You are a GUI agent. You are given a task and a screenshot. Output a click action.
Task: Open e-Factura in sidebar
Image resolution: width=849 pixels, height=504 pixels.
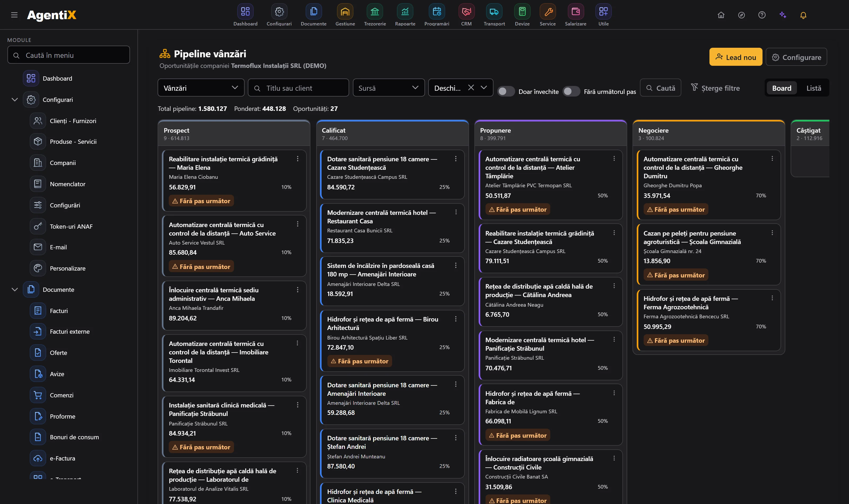pyautogui.click(x=63, y=458)
